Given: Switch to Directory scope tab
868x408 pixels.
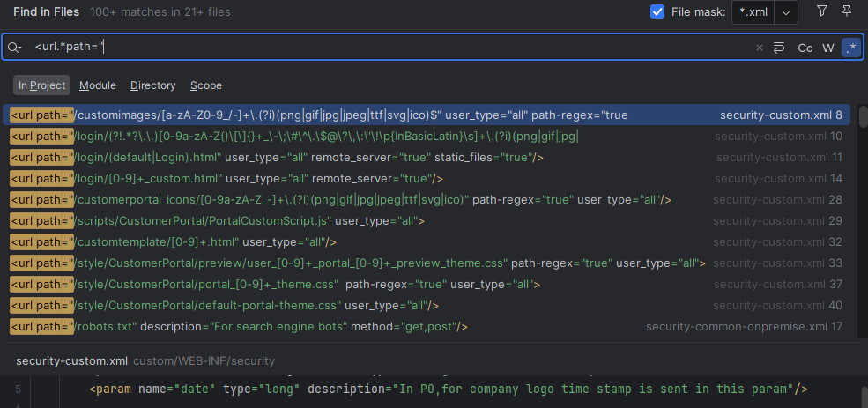Looking at the screenshot, I should [152, 85].
